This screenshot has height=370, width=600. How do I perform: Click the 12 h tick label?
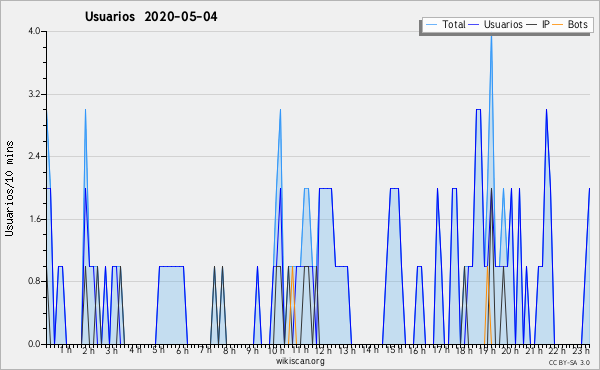324,350
